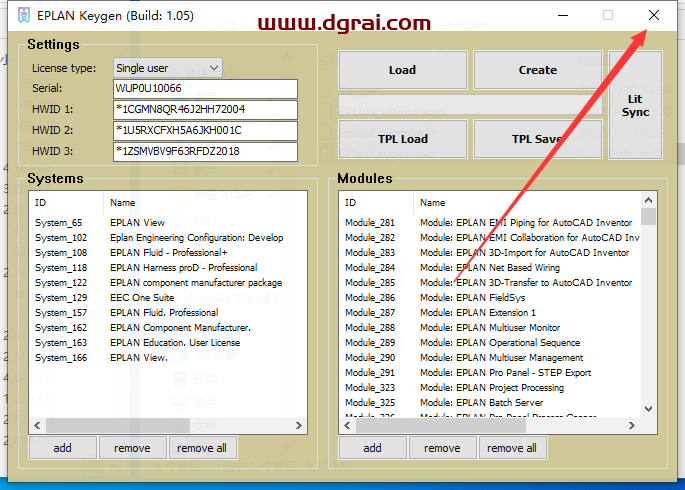The height and width of the screenshot is (490, 685).
Task: Click the Modules vertical scrollbar thumb
Action: click(649, 217)
